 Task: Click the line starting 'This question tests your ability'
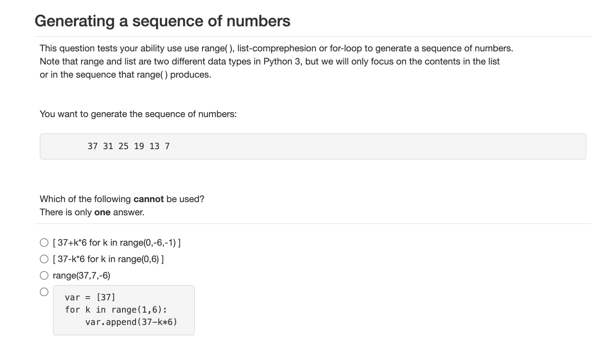(x=276, y=48)
